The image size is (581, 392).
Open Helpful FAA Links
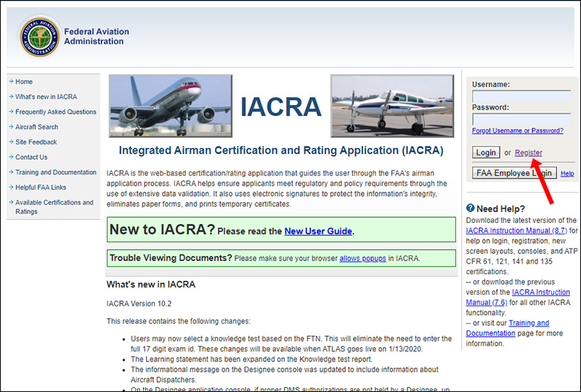click(41, 187)
